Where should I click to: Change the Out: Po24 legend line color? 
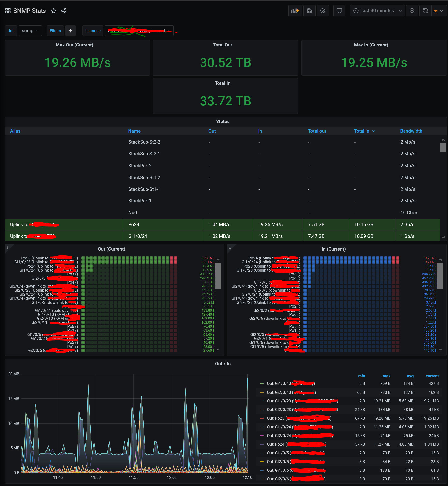coord(262,444)
